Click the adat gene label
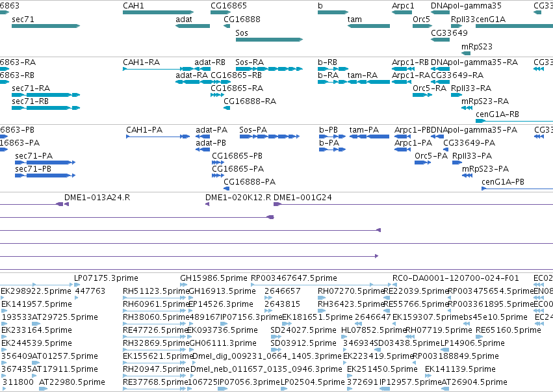The width and height of the screenshot is (553, 392). [184, 19]
